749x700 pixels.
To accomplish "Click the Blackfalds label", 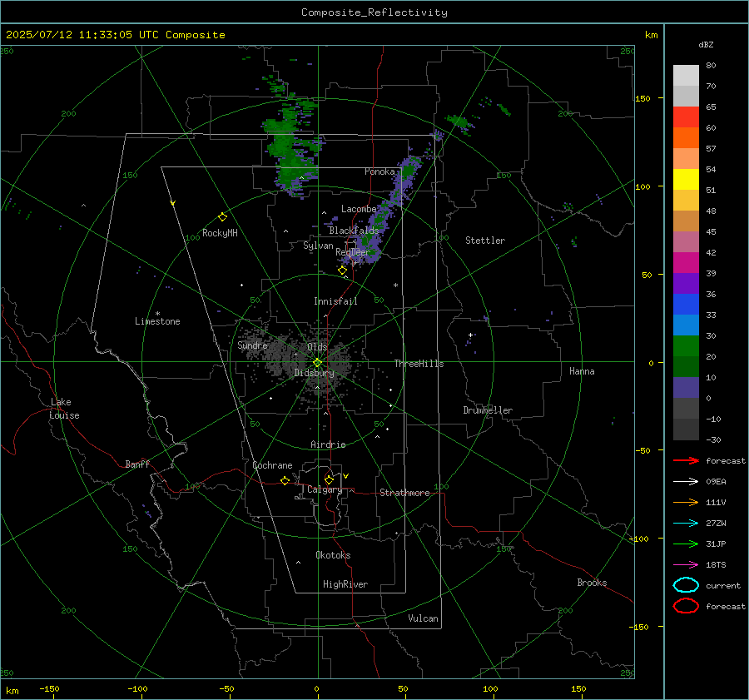I will [x=354, y=231].
